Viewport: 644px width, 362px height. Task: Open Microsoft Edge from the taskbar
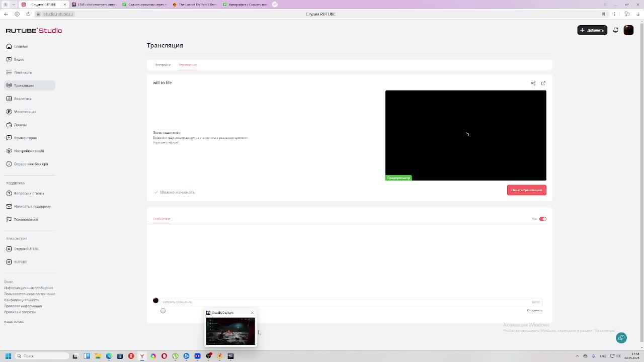click(x=109, y=356)
